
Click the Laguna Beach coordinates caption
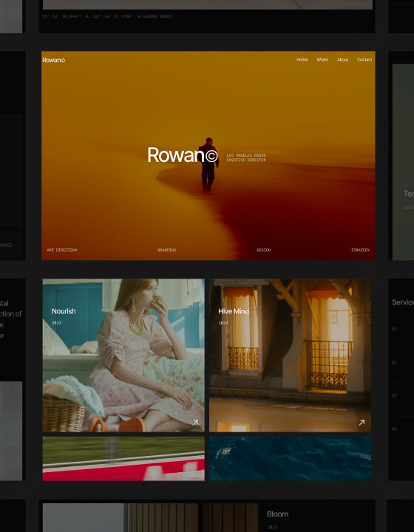point(107,16)
